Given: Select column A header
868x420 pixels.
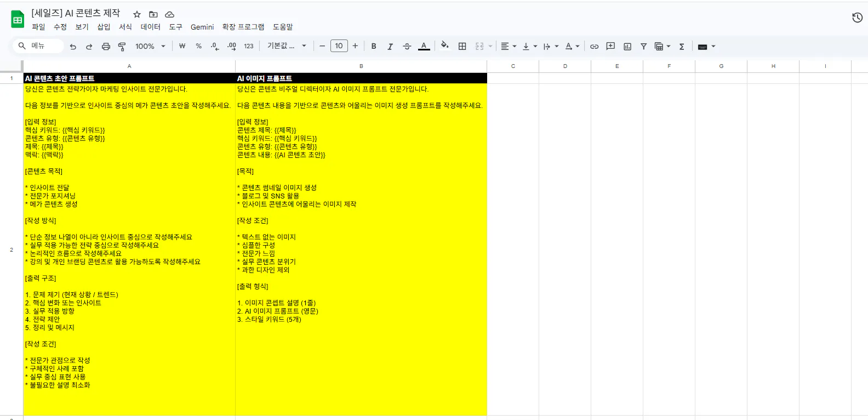Looking at the screenshot, I should point(129,66).
